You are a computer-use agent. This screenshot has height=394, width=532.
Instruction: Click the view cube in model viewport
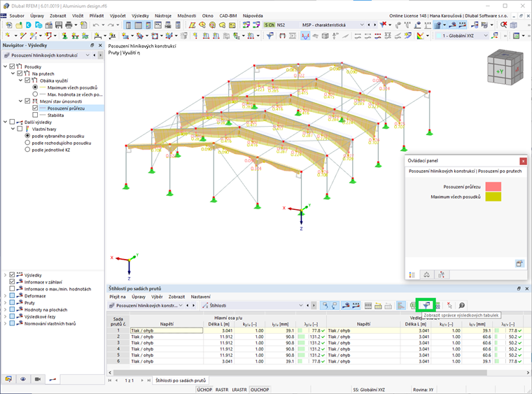(x=505, y=68)
